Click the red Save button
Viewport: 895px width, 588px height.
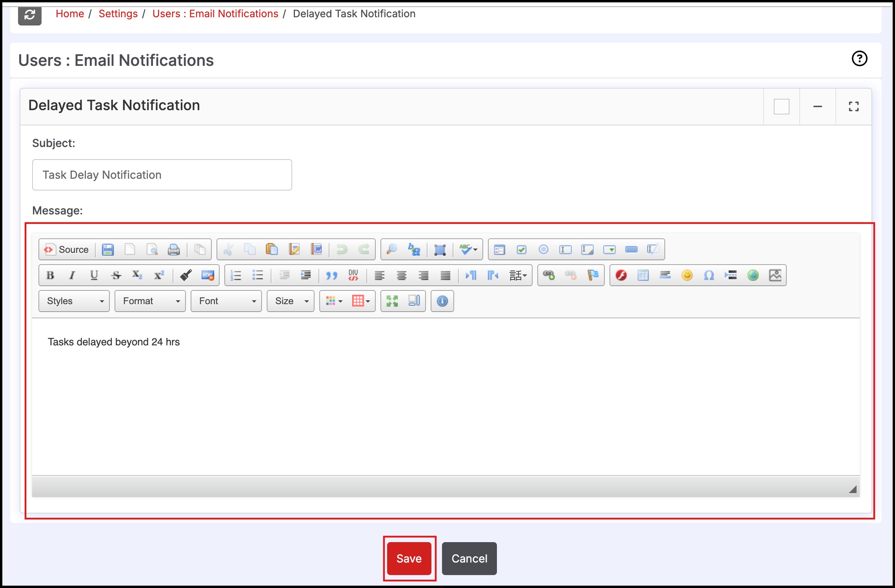pyautogui.click(x=409, y=558)
